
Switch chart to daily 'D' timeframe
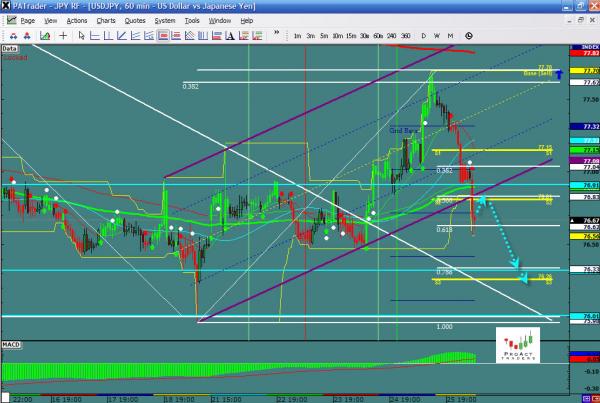(x=424, y=36)
